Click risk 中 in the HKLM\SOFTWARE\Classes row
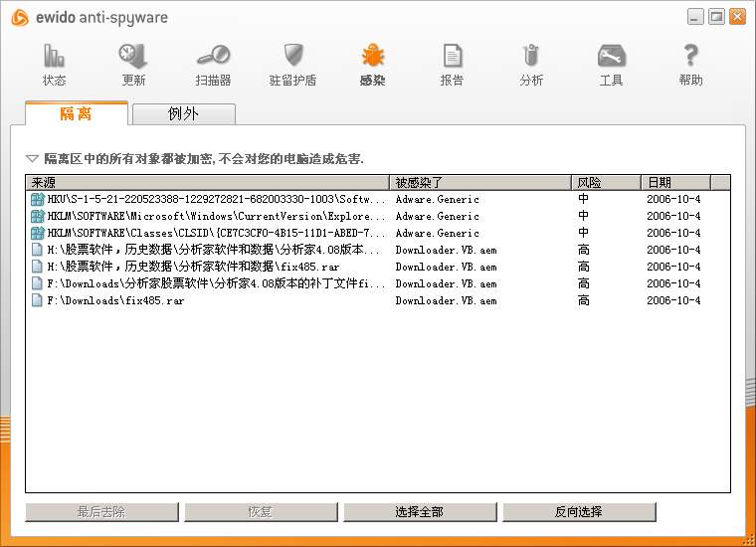756x547 pixels. [583, 233]
